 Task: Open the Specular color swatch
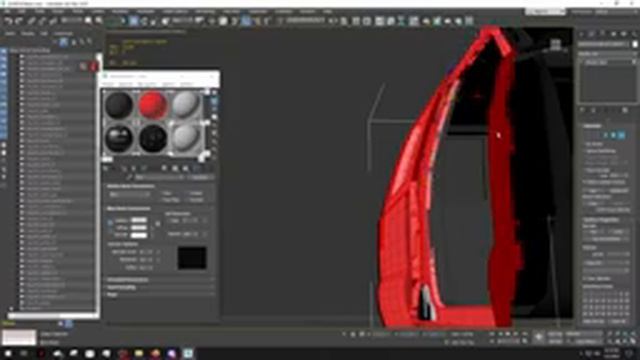click(139, 235)
